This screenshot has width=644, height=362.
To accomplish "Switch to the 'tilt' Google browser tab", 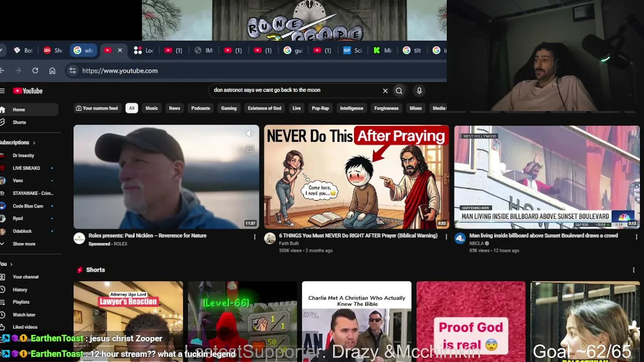I will (413, 50).
